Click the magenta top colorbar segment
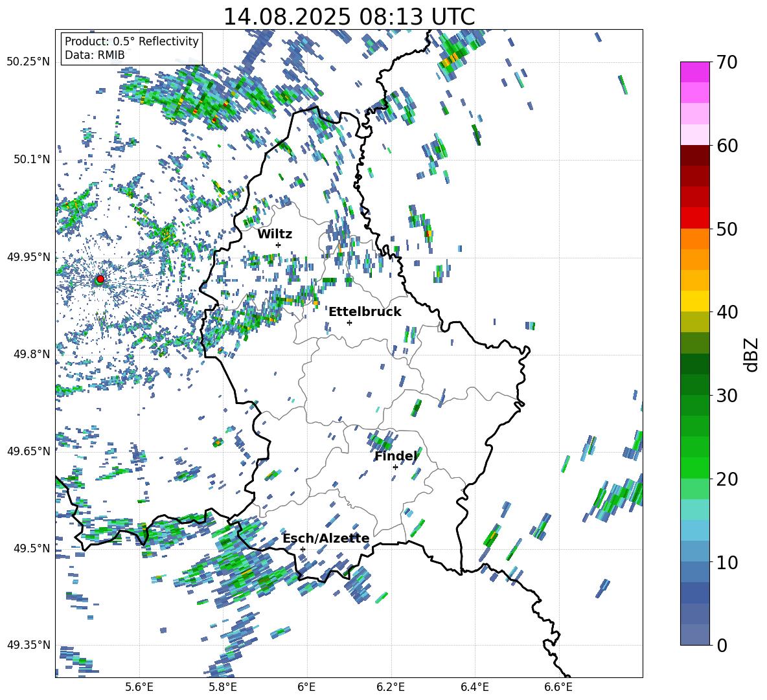 694,72
